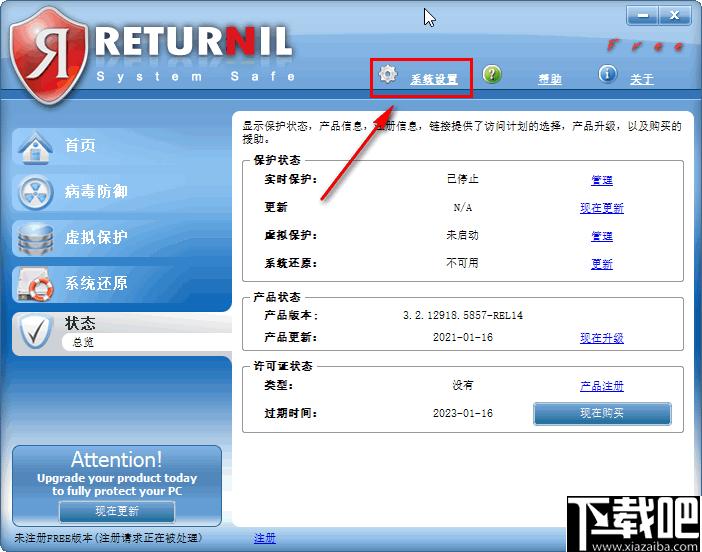Screen dimensions: 702x552
Task: Click the 注册 link in status bar
Action: pyautogui.click(x=265, y=538)
